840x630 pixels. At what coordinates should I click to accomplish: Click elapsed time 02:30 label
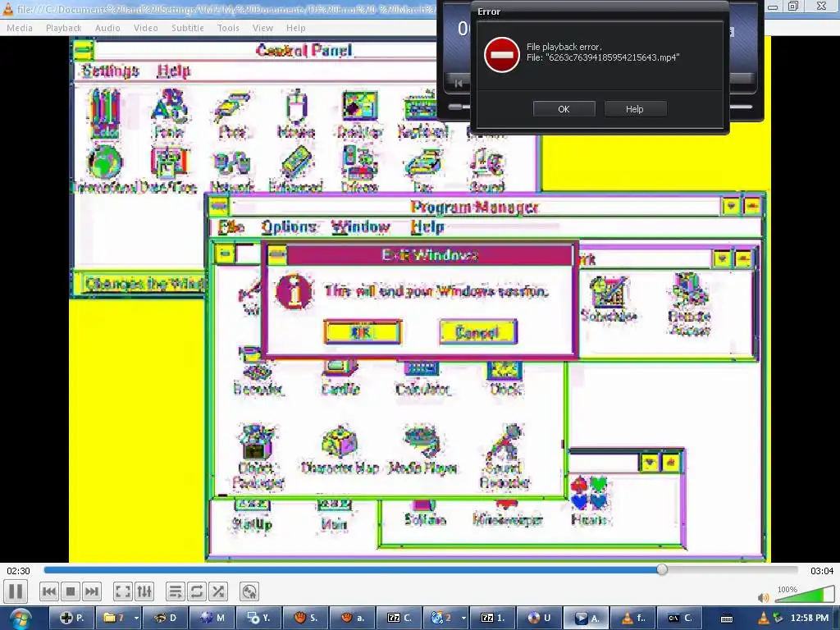tap(18, 571)
